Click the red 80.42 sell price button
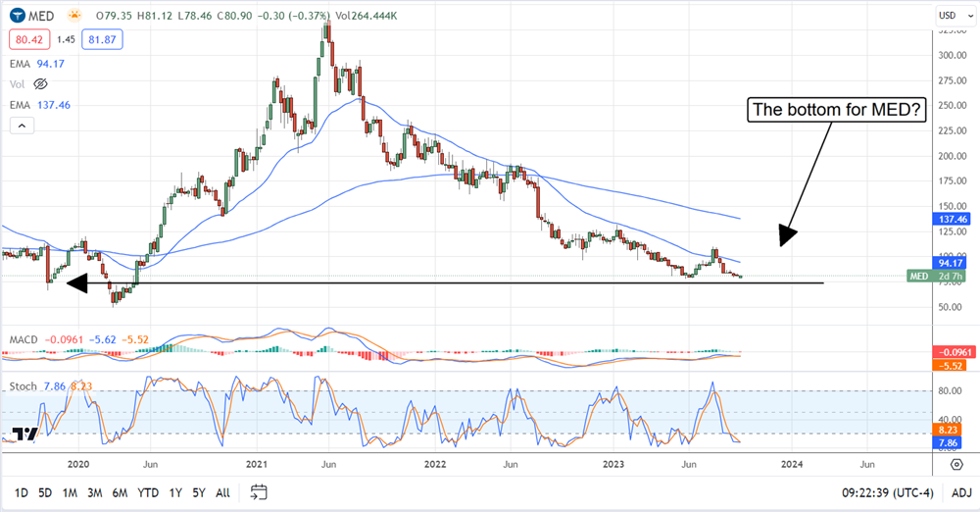This screenshot has height=512, width=980. [26, 40]
